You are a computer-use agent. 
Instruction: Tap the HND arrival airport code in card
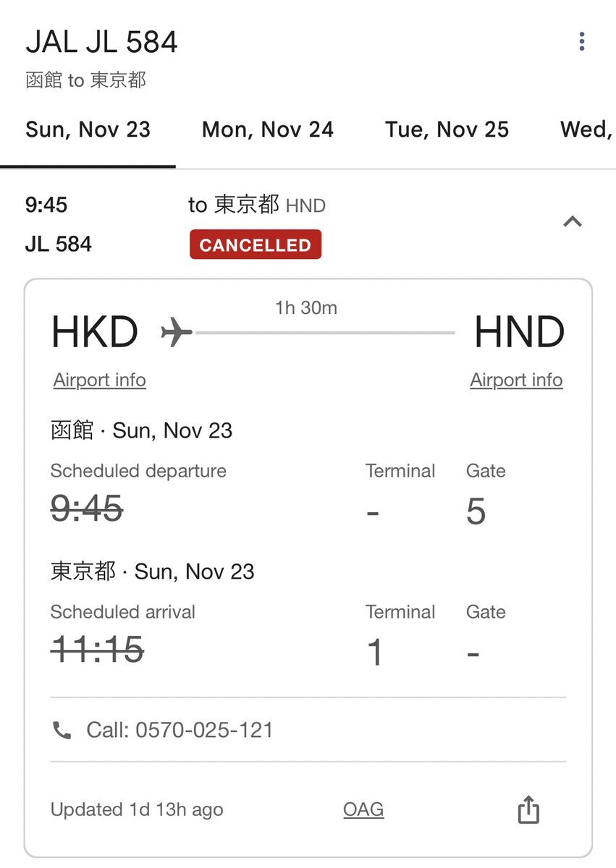coord(519,333)
